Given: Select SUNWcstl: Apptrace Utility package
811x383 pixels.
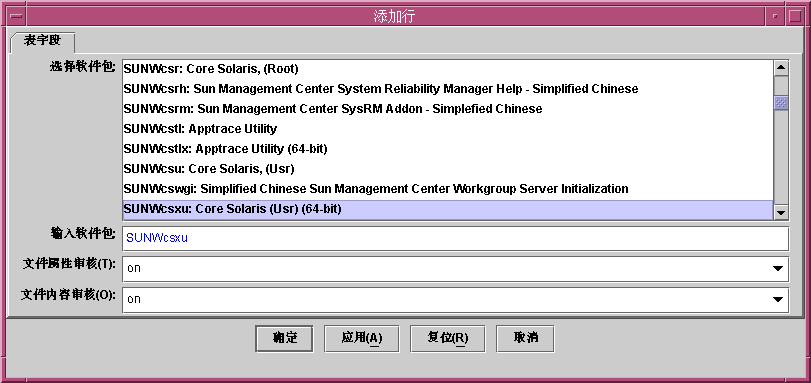Looking at the screenshot, I should click(x=448, y=129).
